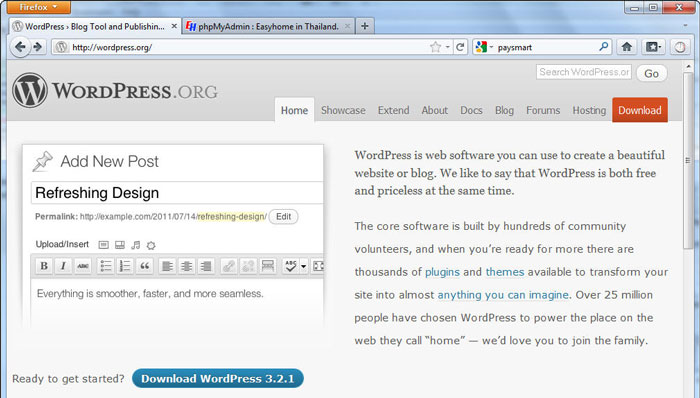
Task: Click the add image upload icon
Action: point(104,245)
